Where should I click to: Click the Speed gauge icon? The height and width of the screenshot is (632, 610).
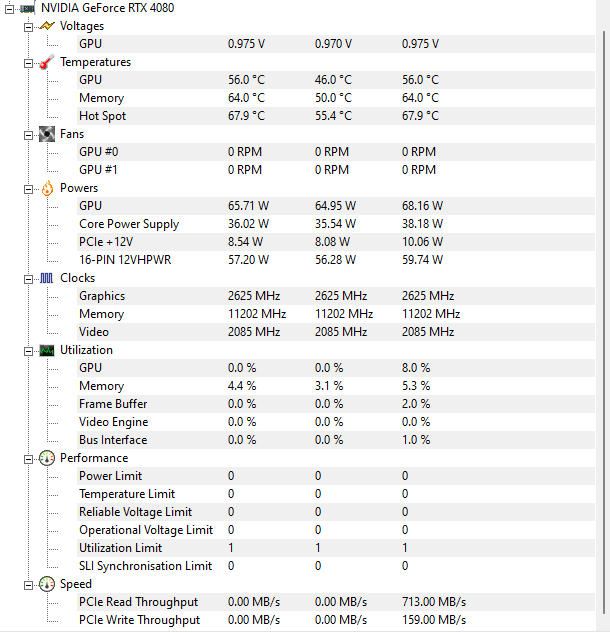coord(46,584)
